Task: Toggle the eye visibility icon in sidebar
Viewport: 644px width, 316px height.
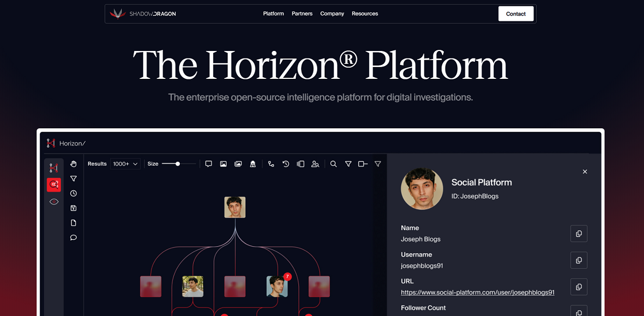Action: [54, 202]
